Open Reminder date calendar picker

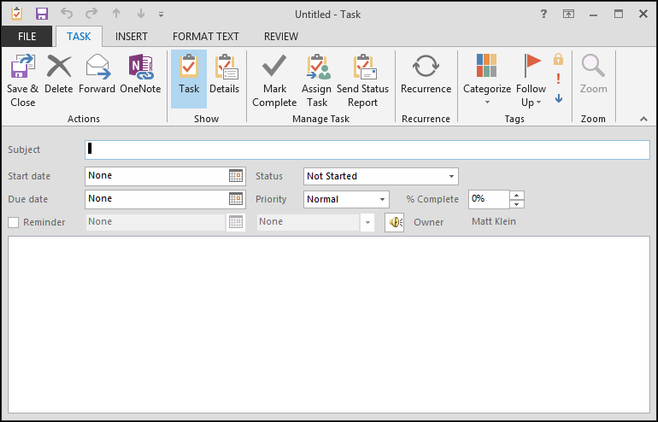click(236, 222)
